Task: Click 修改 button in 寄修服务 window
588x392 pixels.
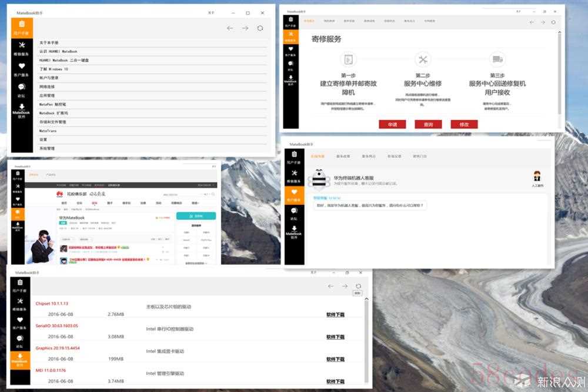Action: point(465,124)
